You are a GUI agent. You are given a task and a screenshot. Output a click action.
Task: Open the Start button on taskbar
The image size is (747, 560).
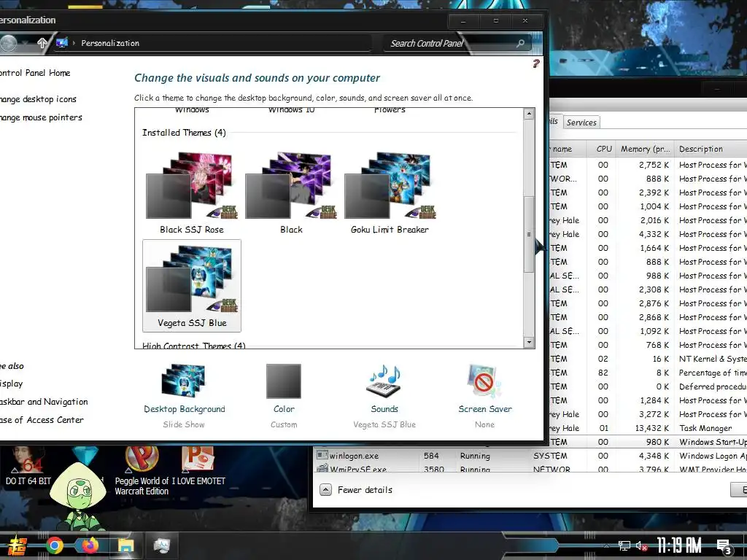(x=16, y=545)
